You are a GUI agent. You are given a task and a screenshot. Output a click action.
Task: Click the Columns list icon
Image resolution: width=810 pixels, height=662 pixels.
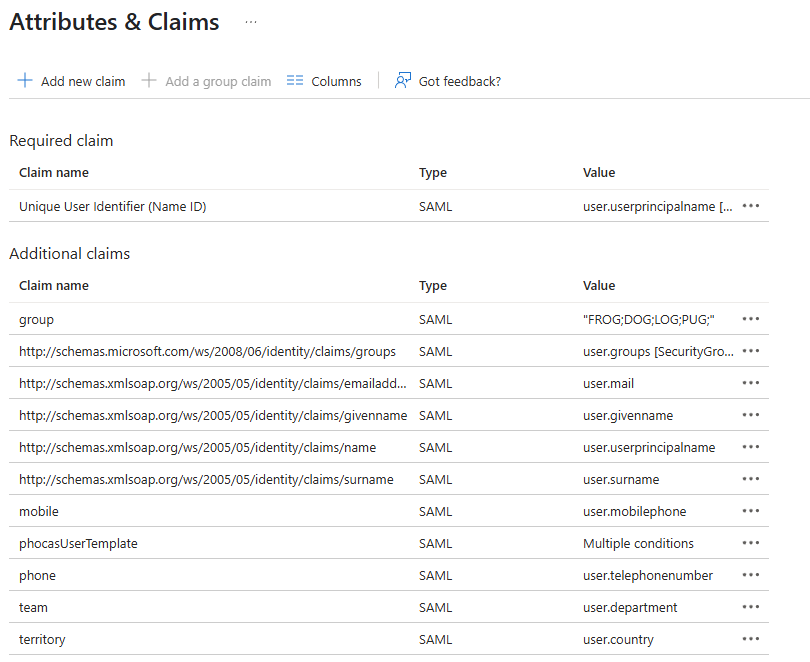click(x=295, y=81)
